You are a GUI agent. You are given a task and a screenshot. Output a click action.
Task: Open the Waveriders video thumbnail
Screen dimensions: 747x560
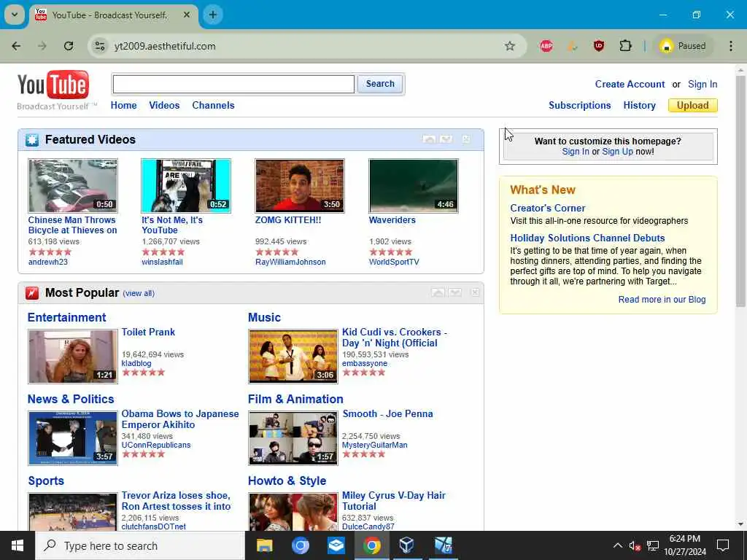[414, 186]
